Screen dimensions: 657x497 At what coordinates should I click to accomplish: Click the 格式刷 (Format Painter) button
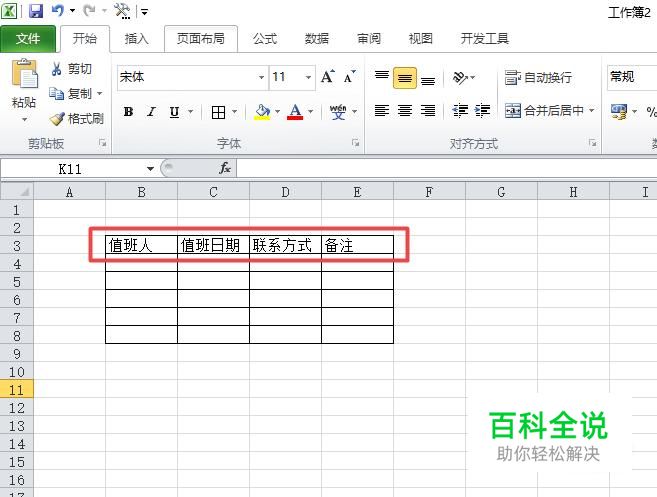click(x=77, y=119)
